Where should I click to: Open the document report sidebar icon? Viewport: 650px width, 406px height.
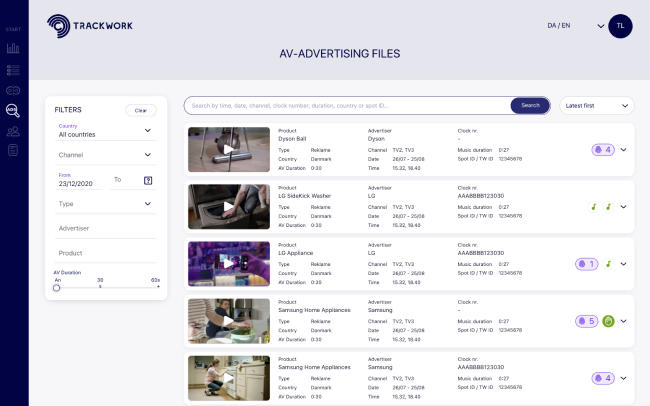pyautogui.click(x=13, y=150)
